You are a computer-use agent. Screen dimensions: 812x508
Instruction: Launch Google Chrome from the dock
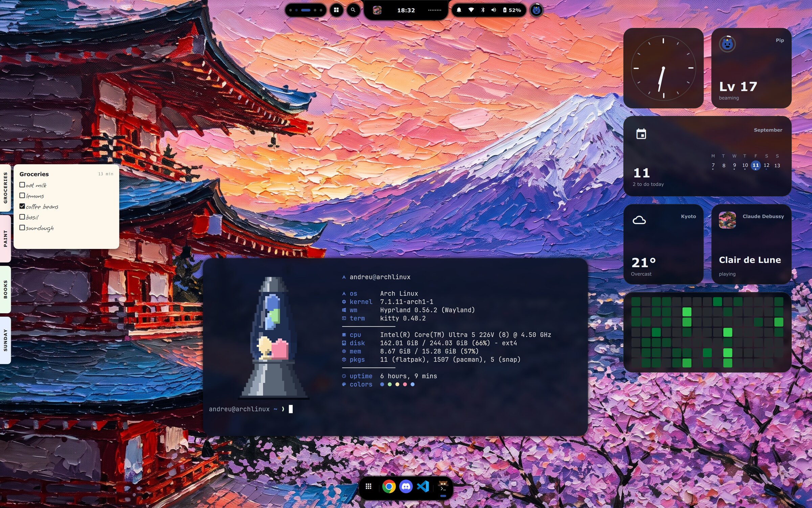pos(389,487)
